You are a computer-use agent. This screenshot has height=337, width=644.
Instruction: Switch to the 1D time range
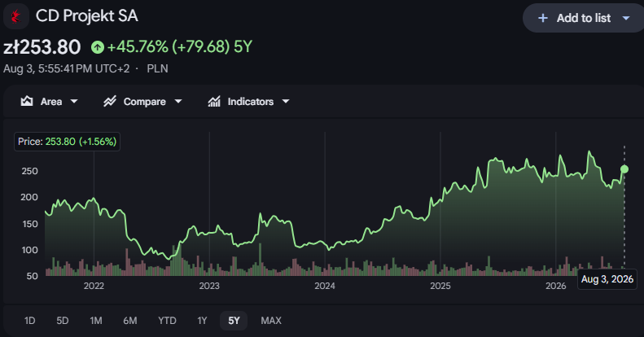[29, 321]
